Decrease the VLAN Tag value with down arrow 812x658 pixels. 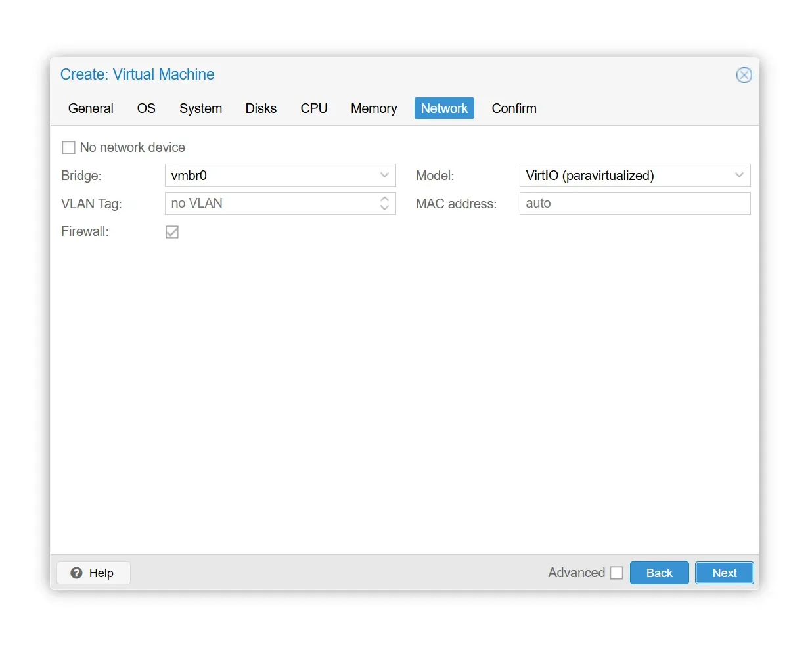click(384, 208)
